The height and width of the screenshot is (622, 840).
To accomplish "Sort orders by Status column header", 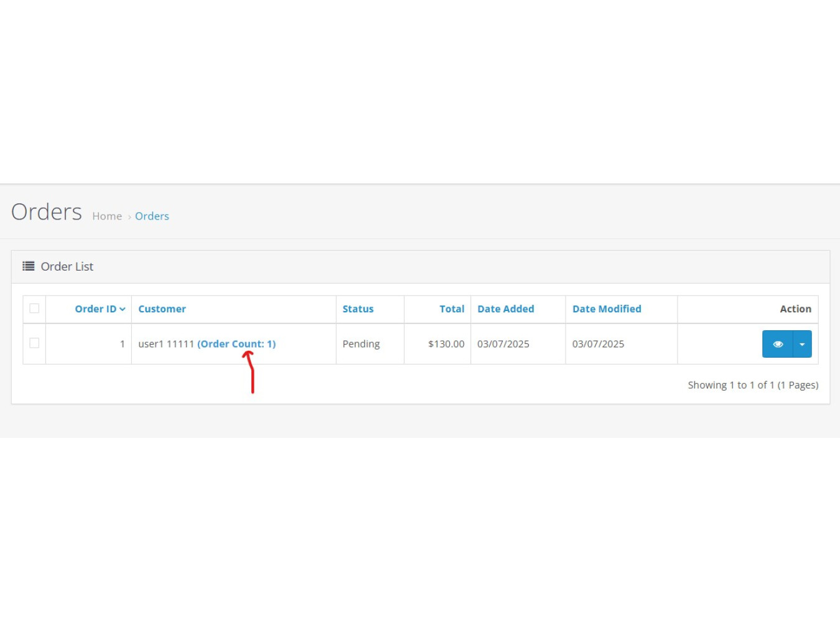I will click(358, 309).
